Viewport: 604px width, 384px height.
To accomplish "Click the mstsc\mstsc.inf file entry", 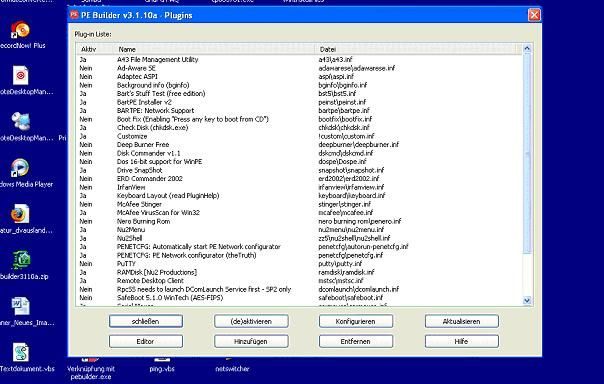I will pyautogui.click(x=341, y=281).
